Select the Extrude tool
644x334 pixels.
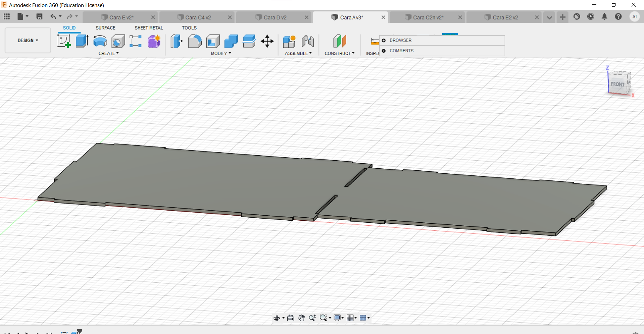pos(82,41)
